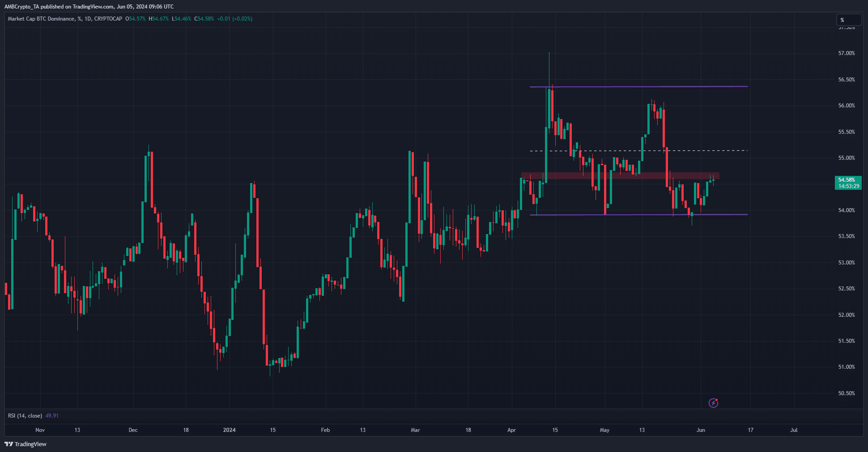Click the 55.00% price axis label
The width and height of the screenshot is (868, 452).
[x=847, y=158]
